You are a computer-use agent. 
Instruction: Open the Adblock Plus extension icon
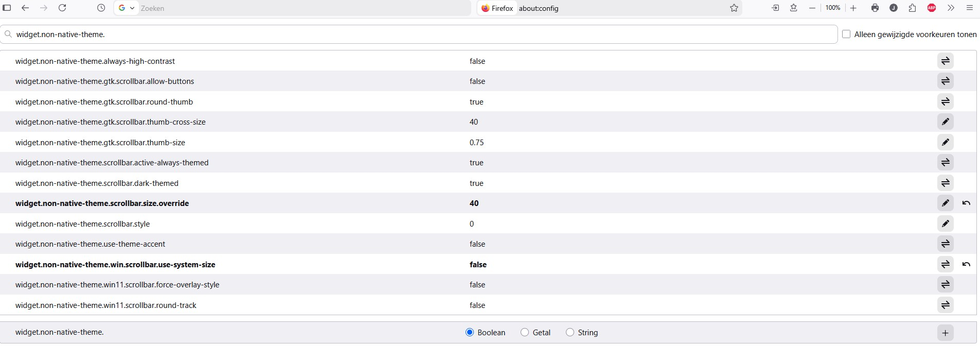point(932,8)
